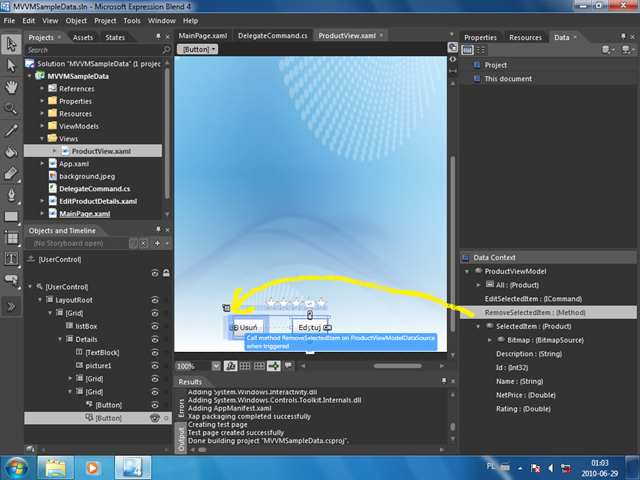The image size is (640, 480).
Task: Show snap grid icon below artboard
Action: (x=245, y=366)
